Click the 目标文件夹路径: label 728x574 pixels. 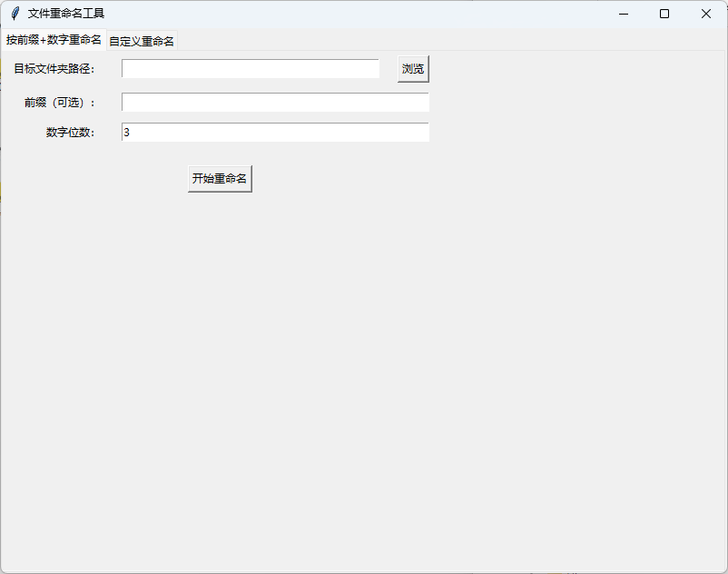pyautogui.click(x=54, y=69)
